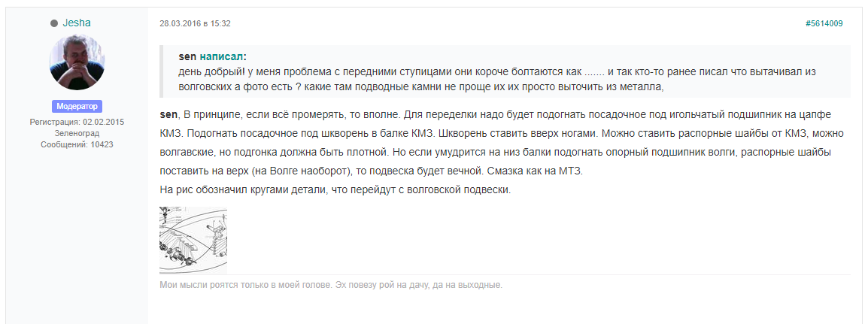Click Jesha's avatar picture
Screen dimensions: 868x324
[x=77, y=62]
